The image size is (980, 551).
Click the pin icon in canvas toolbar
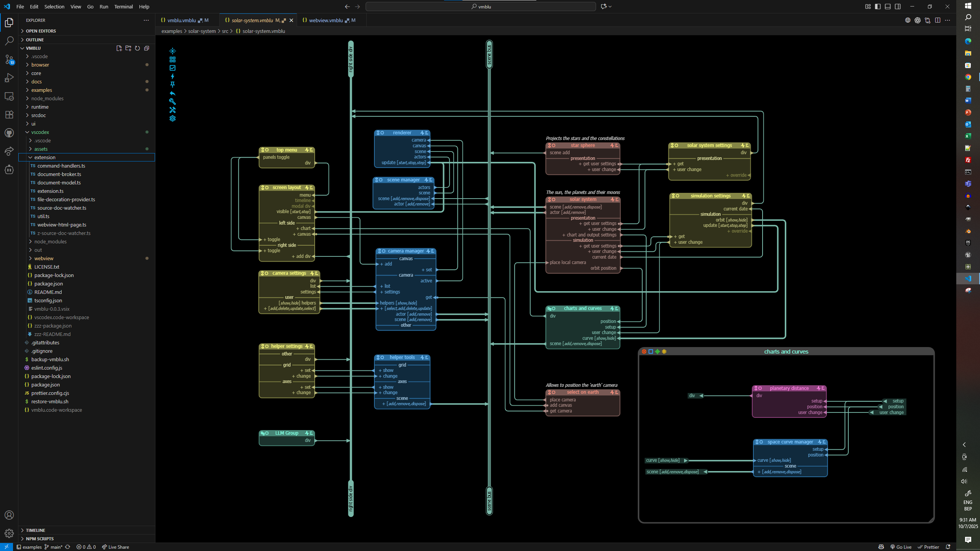[x=172, y=85]
